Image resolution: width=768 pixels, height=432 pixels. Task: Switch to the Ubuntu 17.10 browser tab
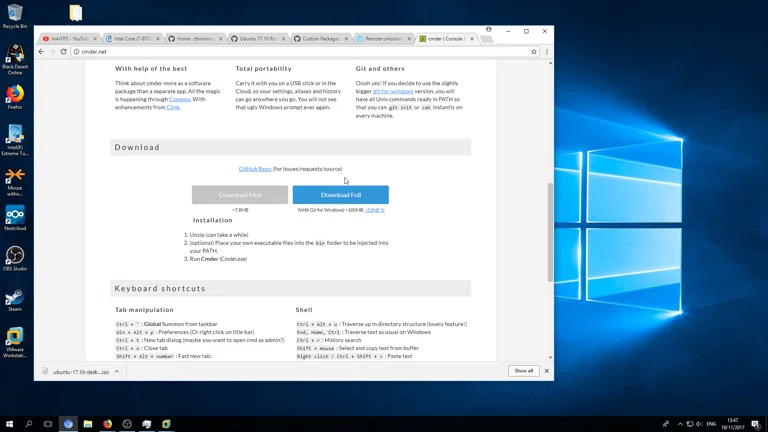[x=257, y=39]
